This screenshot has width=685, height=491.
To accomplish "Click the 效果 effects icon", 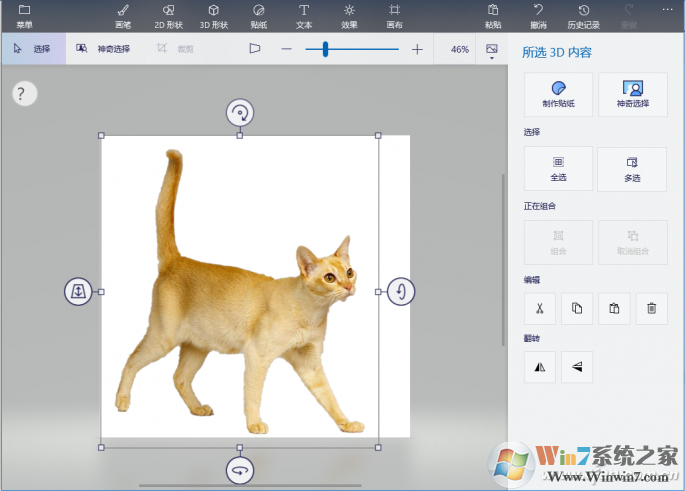I will click(x=349, y=15).
